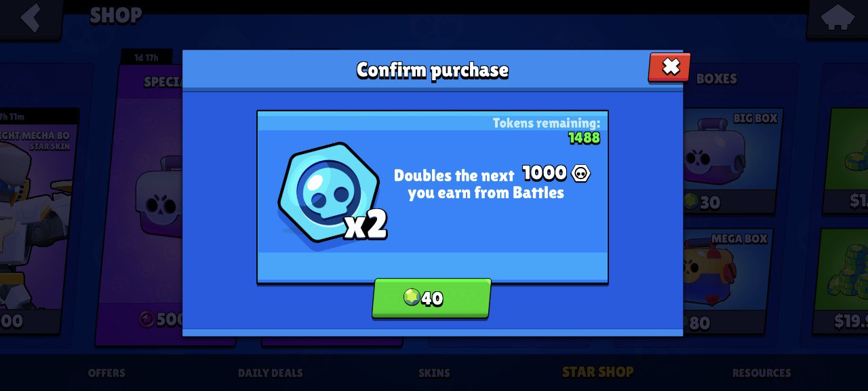
Task: Select the Star Shop tab
Action: (597, 372)
